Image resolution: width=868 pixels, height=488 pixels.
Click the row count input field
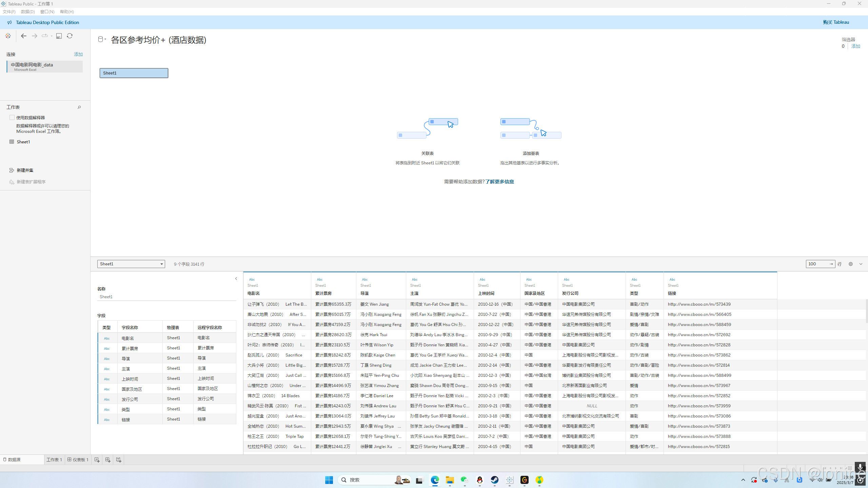coord(817,264)
